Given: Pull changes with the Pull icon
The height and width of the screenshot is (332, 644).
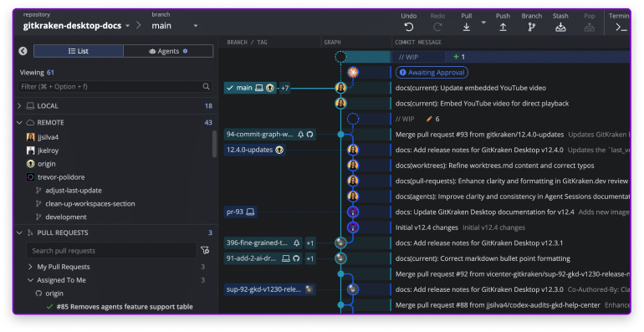Looking at the screenshot, I should tap(466, 27).
